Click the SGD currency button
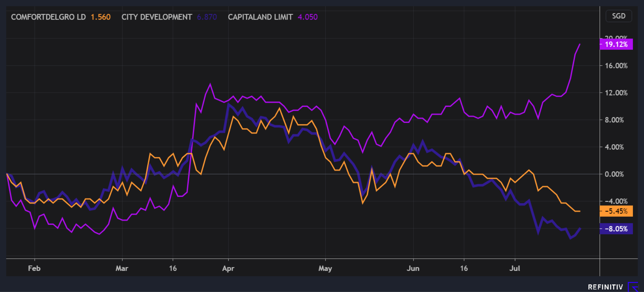Screen dimensions: 644x292 point(618,16)
